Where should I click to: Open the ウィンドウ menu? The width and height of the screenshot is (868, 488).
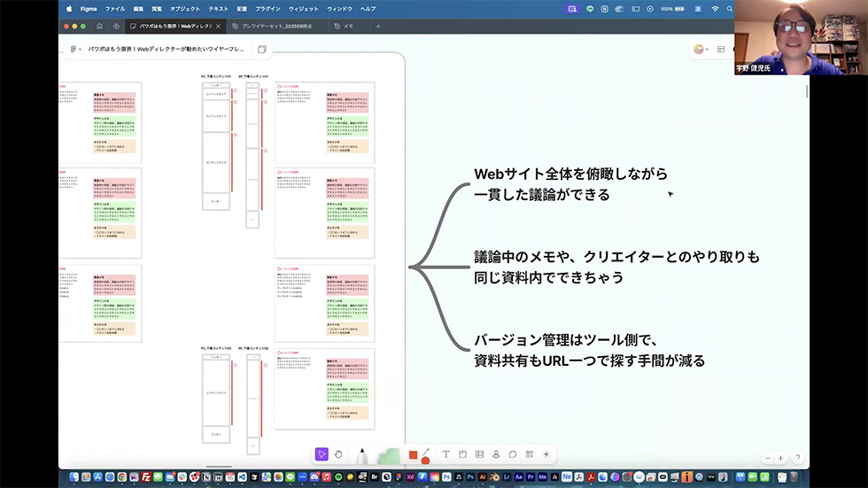[x=339, y=9]
